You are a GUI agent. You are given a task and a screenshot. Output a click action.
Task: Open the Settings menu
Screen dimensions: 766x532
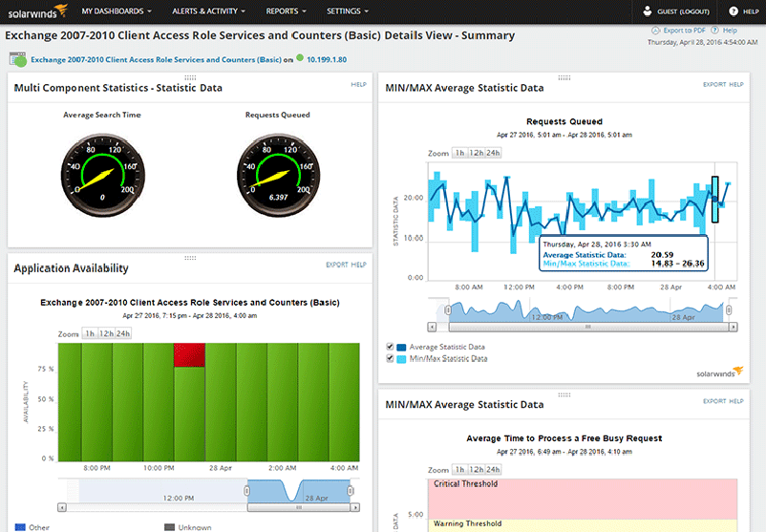coord(348,11)
